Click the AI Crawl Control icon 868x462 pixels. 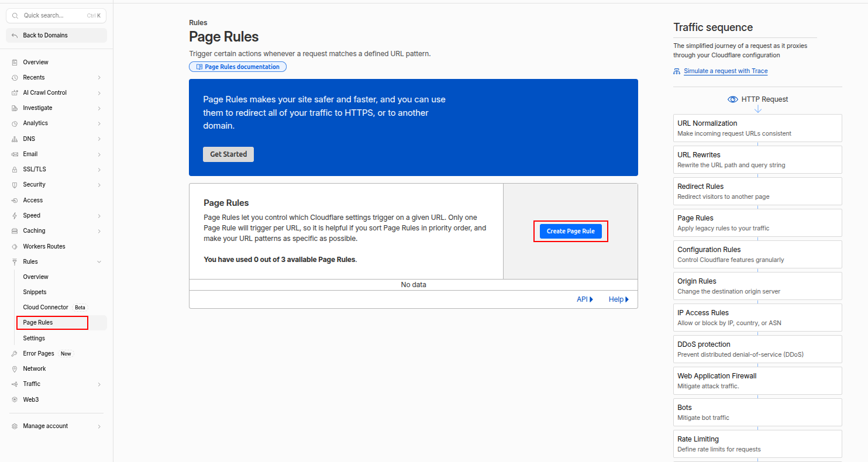coord(15,92)
